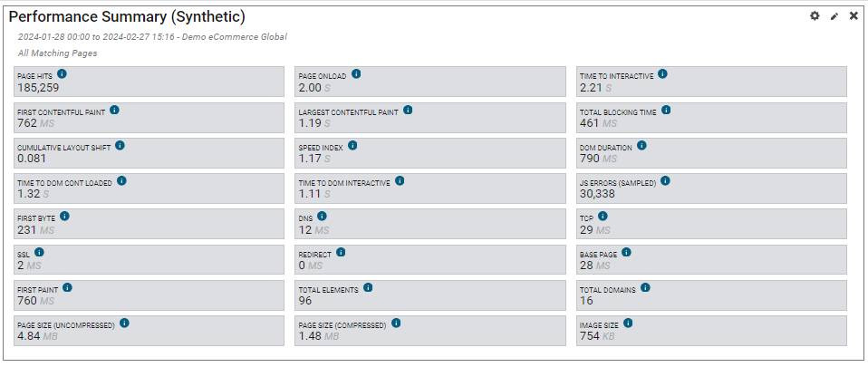Screen dimensions: 868x367
Task: Click the pencil edit icon
Action: (834, 16)
